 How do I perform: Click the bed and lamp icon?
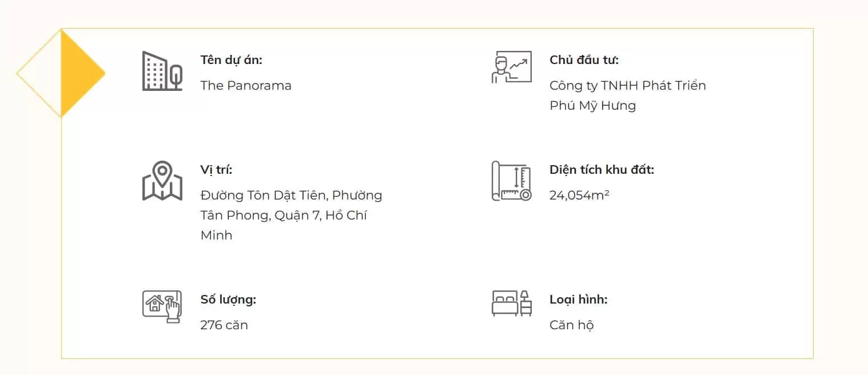pos(511,303)
